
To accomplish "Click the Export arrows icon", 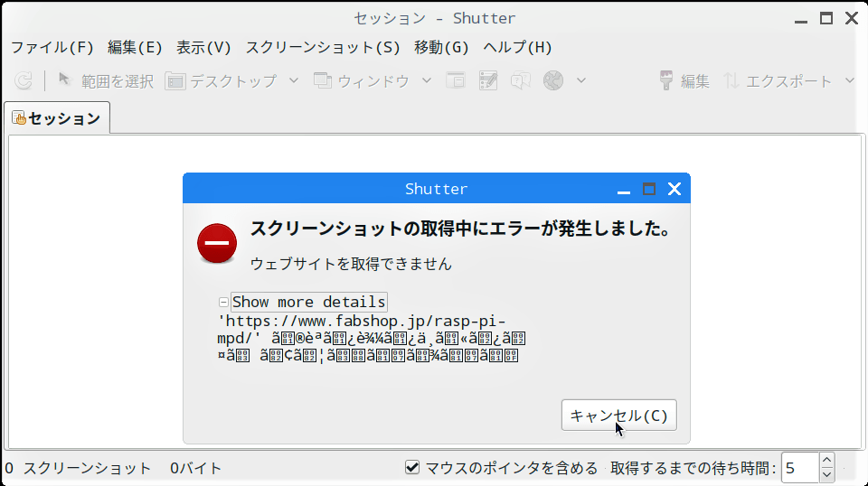I will click(731, 80).
